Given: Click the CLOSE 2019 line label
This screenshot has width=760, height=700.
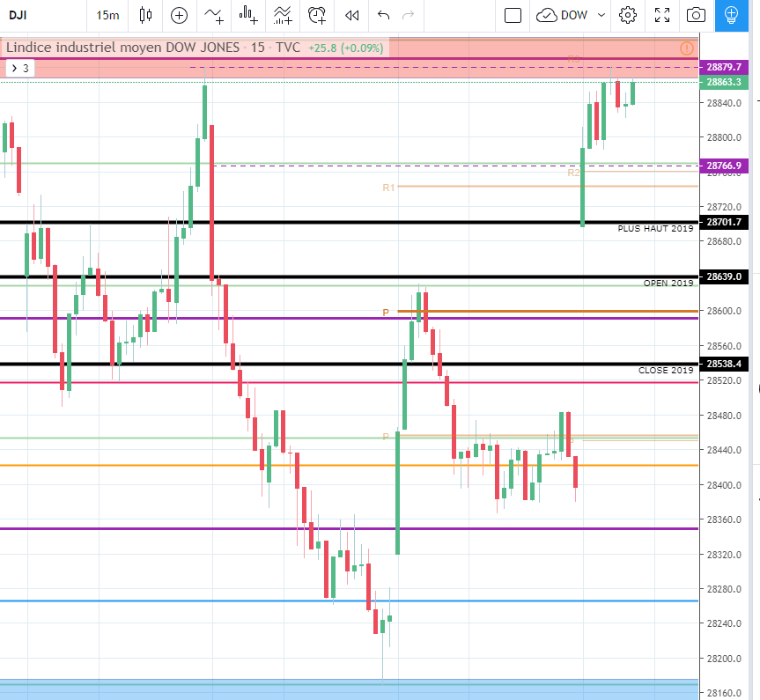Looking at the screenshot, I should pos(666,371).
